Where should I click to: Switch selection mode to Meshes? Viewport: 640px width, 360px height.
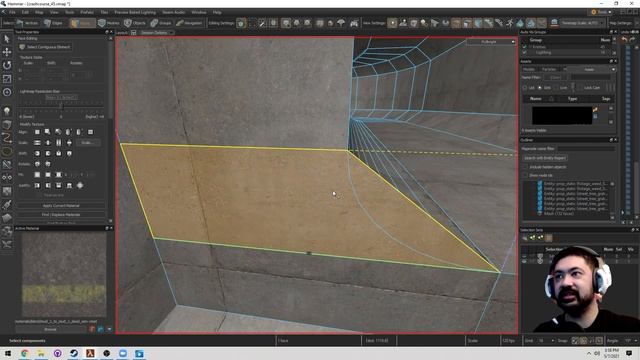(x=109, y=23)
